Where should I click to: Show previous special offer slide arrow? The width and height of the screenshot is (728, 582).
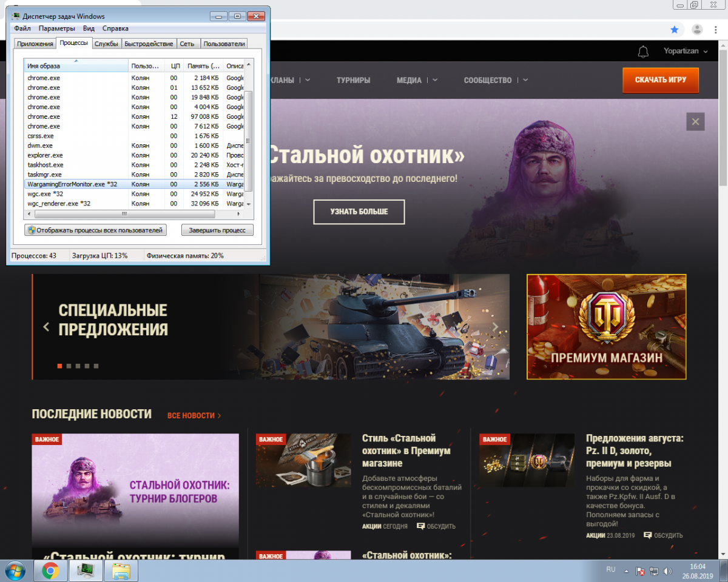[46, 327]
